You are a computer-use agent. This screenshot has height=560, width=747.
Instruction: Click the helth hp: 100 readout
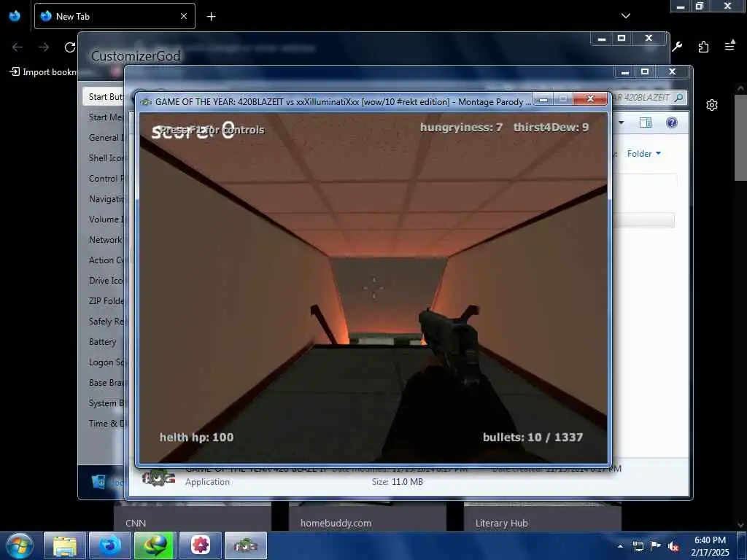(x=196, y=437)
